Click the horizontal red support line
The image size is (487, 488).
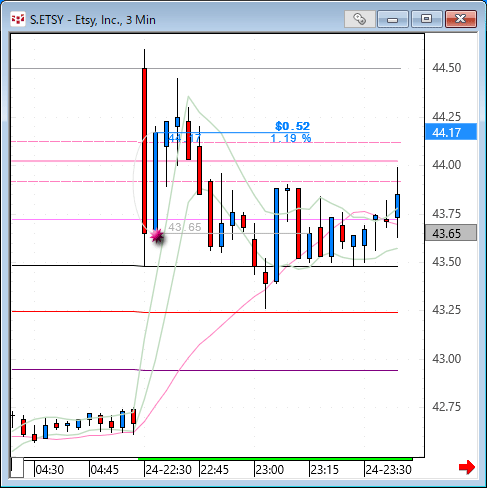[205, 312]
